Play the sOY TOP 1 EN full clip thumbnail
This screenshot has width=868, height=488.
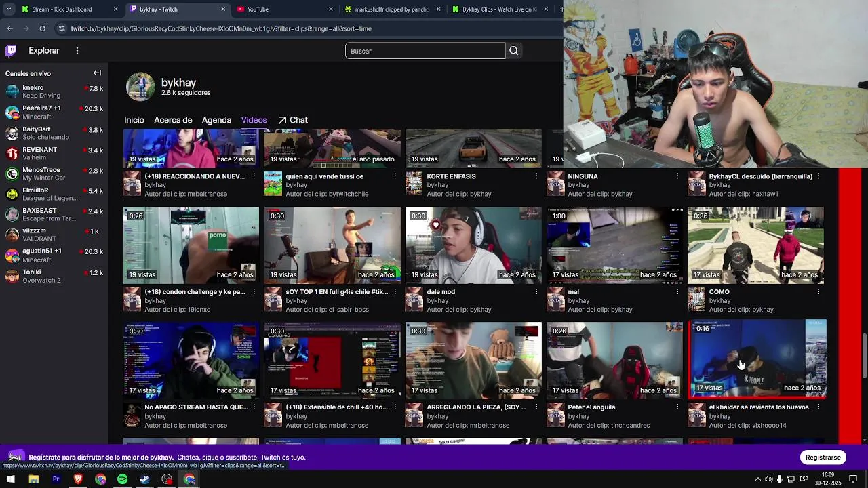tap(332, 245)
